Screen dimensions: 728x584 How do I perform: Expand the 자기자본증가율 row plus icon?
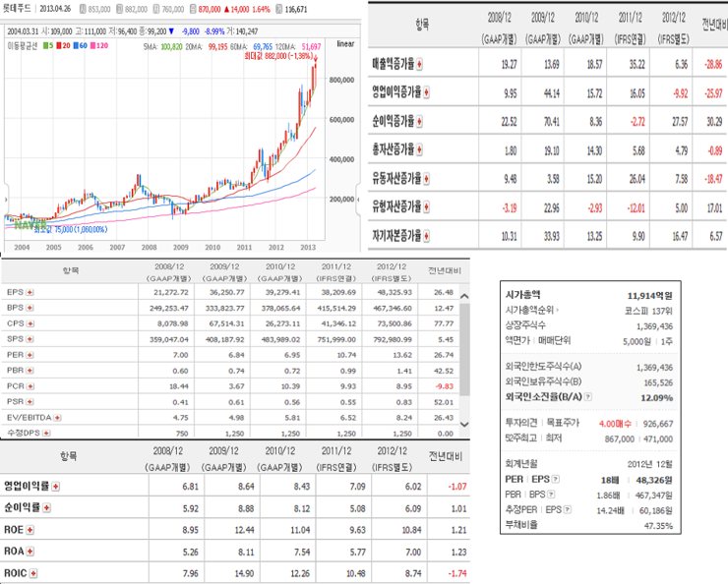click(x=426, y=236)
